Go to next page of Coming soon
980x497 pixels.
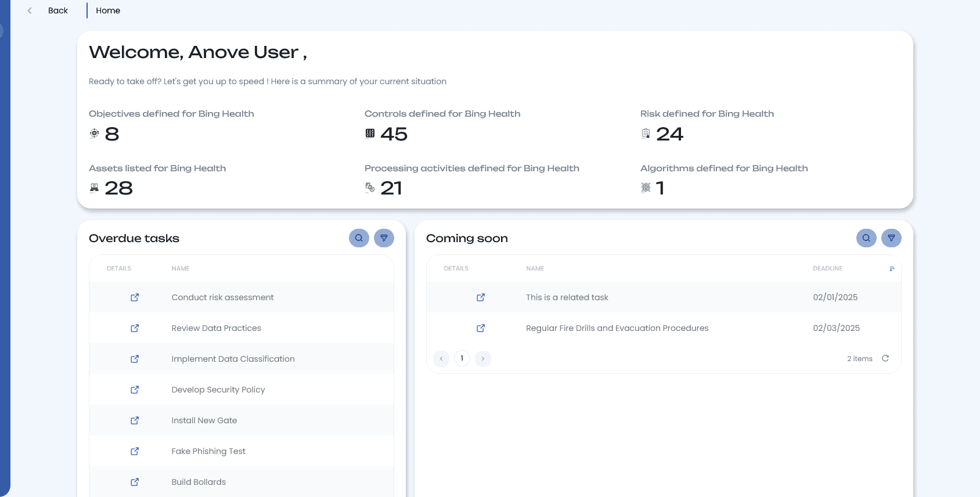click(x=483, y=359)
